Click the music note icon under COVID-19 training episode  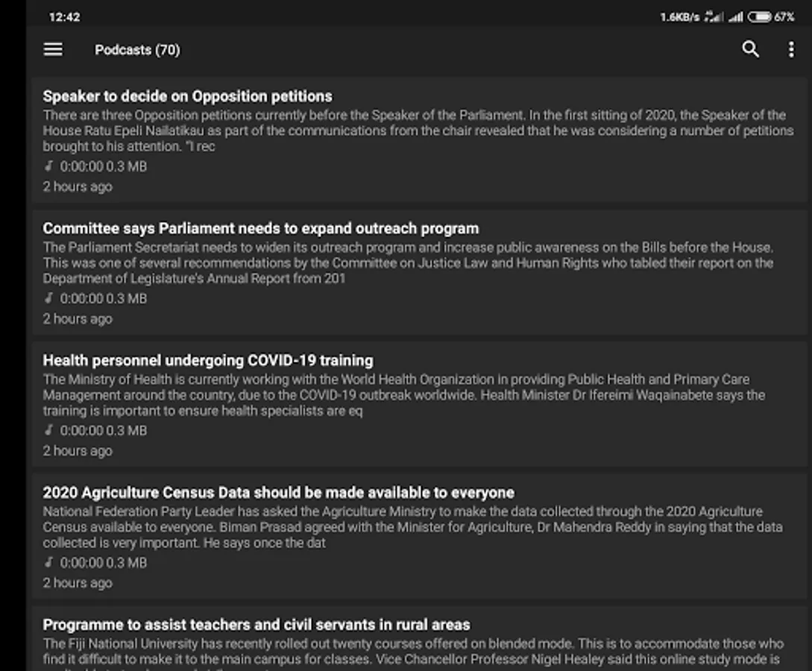tap(49, 430)
